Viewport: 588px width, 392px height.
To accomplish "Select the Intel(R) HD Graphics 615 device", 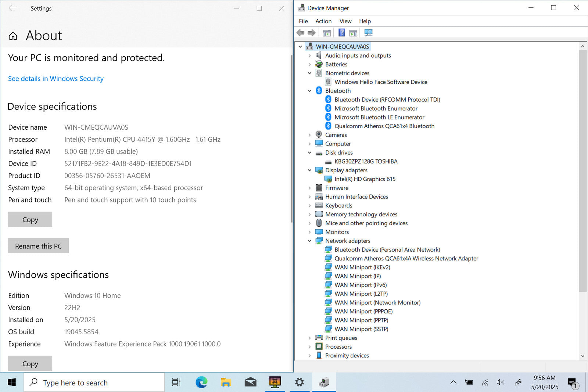I will click(365, 179).
